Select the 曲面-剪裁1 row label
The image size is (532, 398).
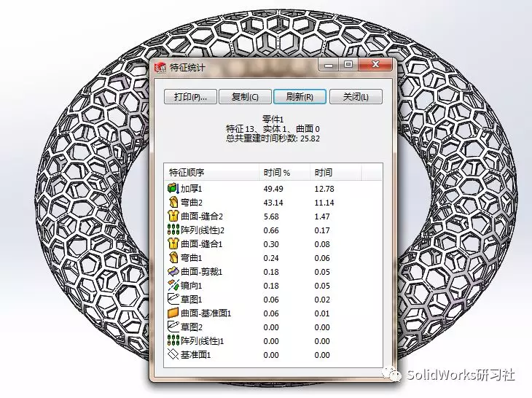point(202,272)
